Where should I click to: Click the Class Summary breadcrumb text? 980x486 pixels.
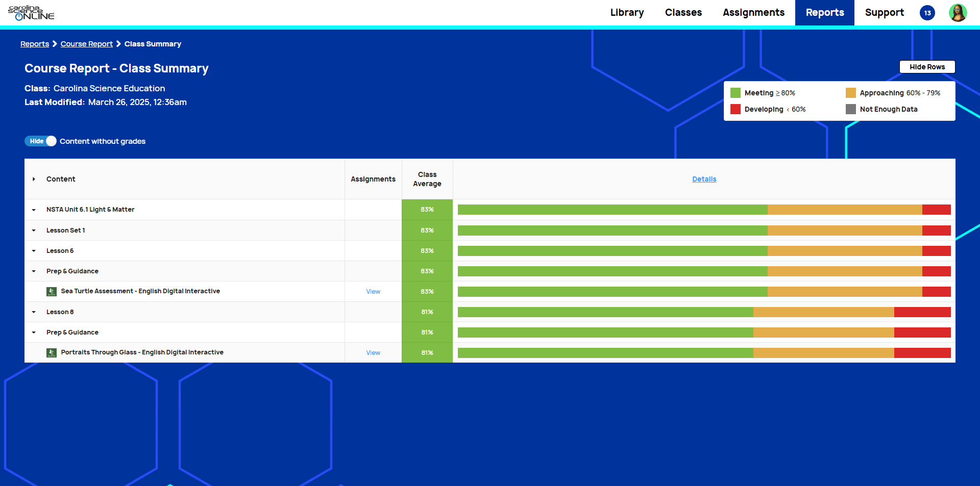(153, 44)
